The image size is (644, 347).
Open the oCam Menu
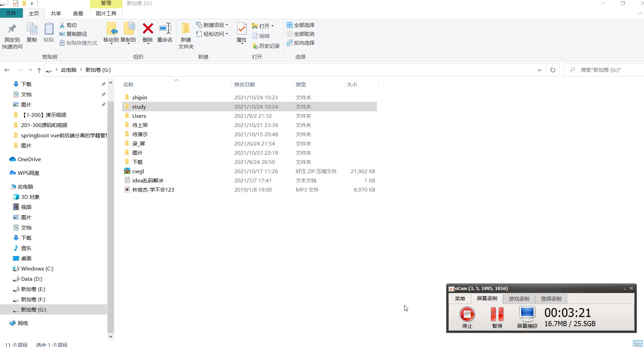[x=460, y=299]
